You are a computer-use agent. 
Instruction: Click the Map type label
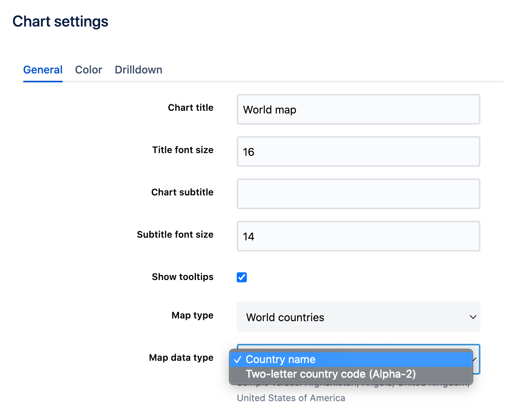192,315
